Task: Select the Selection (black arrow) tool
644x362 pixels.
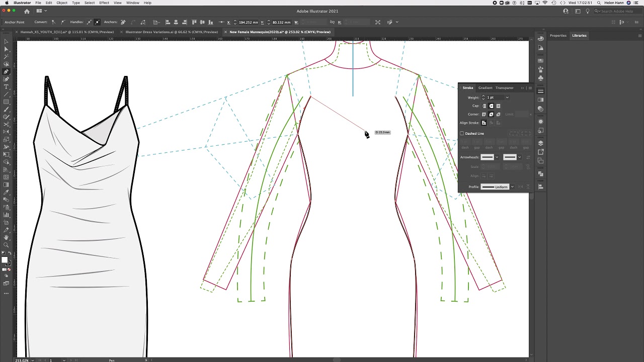Action: coord(6,41)
